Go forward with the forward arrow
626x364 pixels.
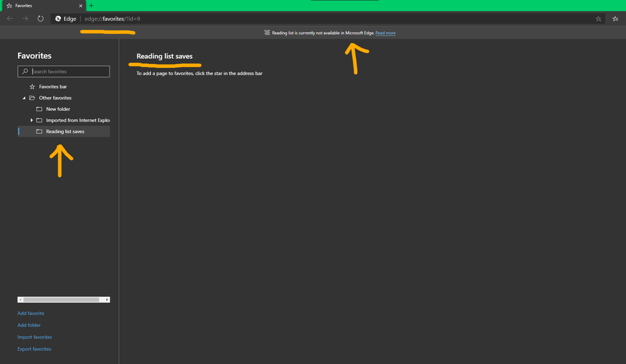[25, 19]
